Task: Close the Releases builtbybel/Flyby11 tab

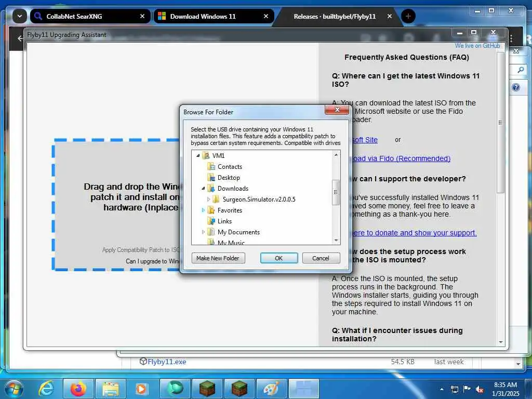Action: coord(390,16)
